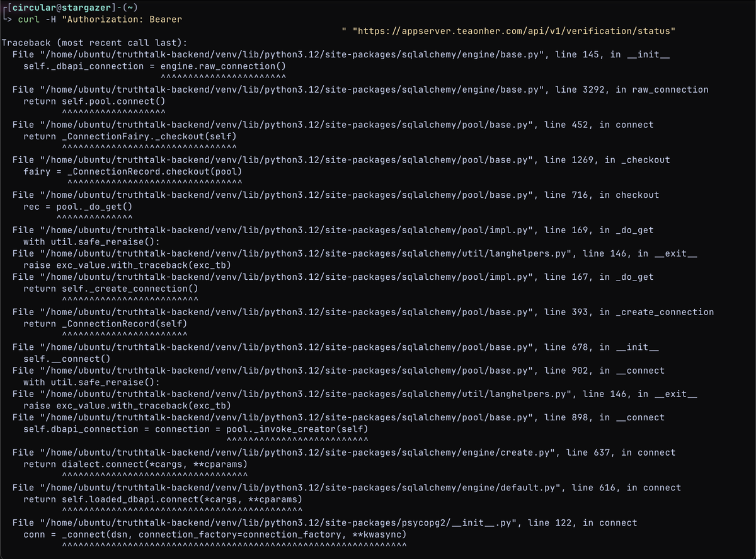756x559 pixels.
Task: Click 'return self.pool.connect()' code line
Action: [94, 101]
